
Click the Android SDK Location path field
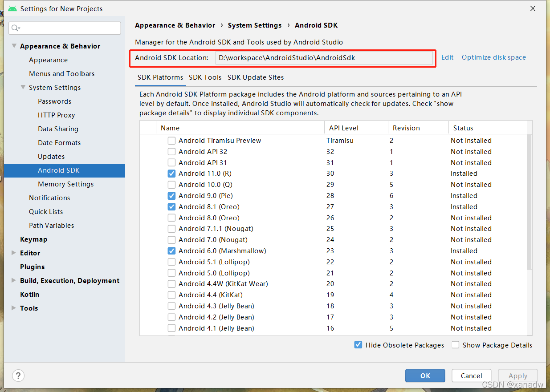point(324,58)
